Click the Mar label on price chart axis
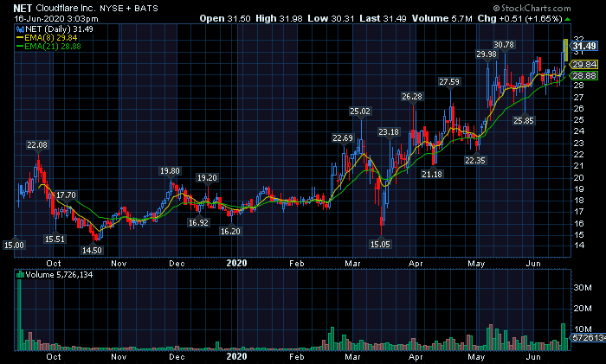Image resolution: width=606 pixels, height=364 pixels. tap(352, 264)
